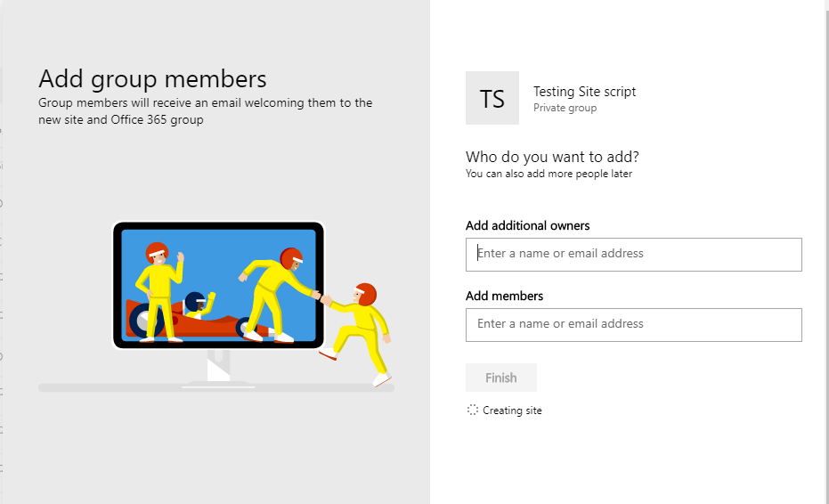Click the TS site logo tile
This screenshot has height=504, width=829.
click(x=492, y=98)
